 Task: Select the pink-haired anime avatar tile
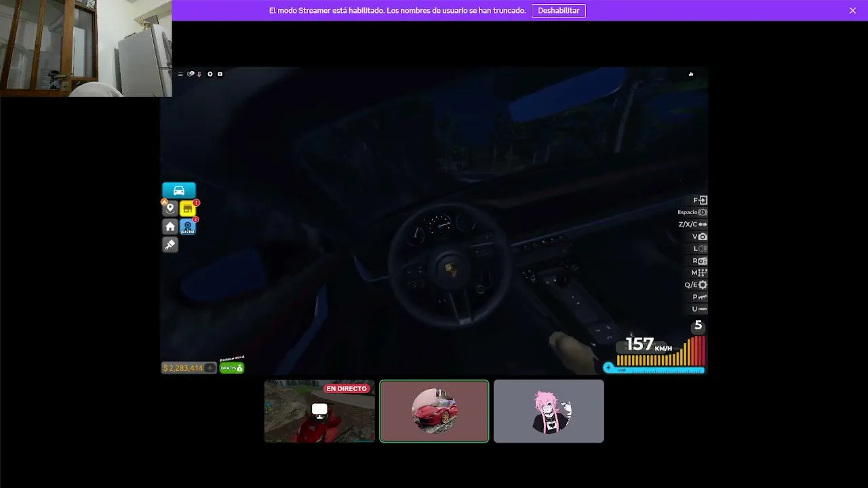pyautogui.click(x=549, y=411)
